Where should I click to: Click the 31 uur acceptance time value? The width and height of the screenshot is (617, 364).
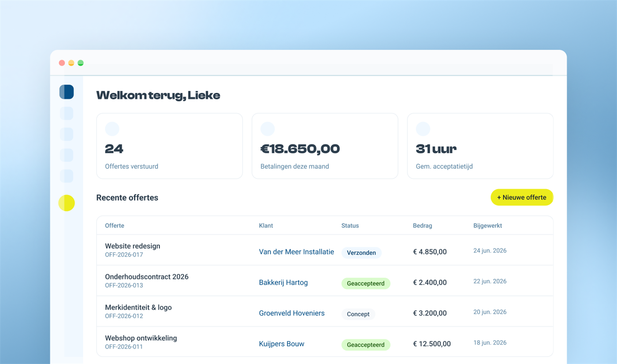coord(436,149)
